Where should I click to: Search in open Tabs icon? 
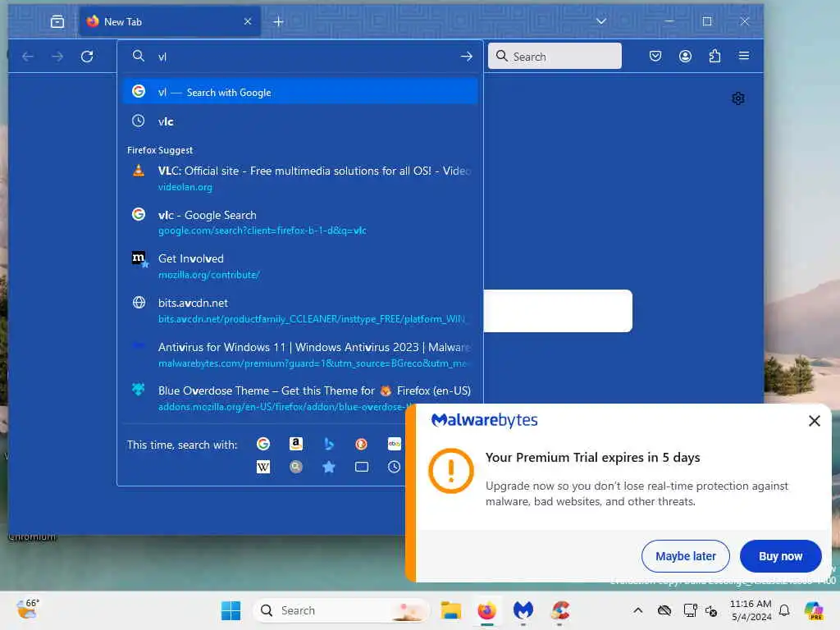pyautogui.click(x=362, y=467)
